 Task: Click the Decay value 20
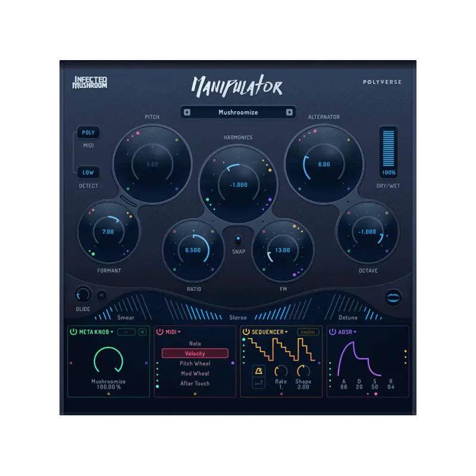359,387
